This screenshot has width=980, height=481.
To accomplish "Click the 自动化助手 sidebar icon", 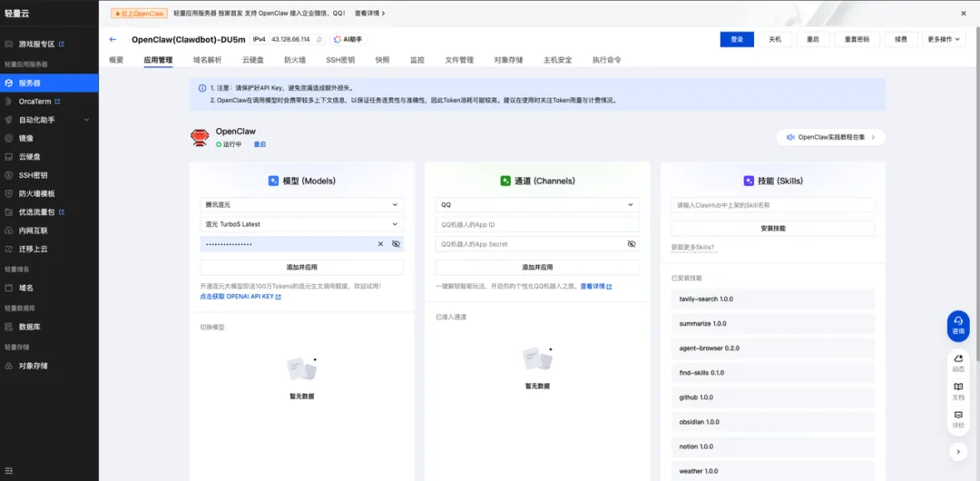I will click(x=9, y=120).
